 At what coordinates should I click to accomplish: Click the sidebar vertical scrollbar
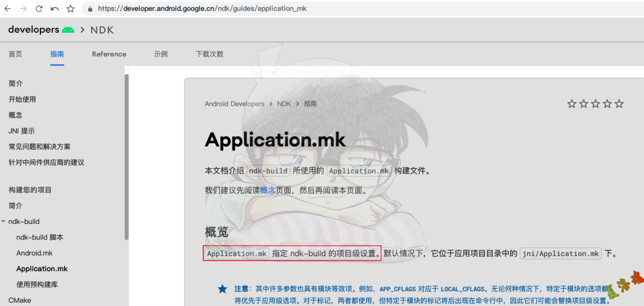coord(127,156)
